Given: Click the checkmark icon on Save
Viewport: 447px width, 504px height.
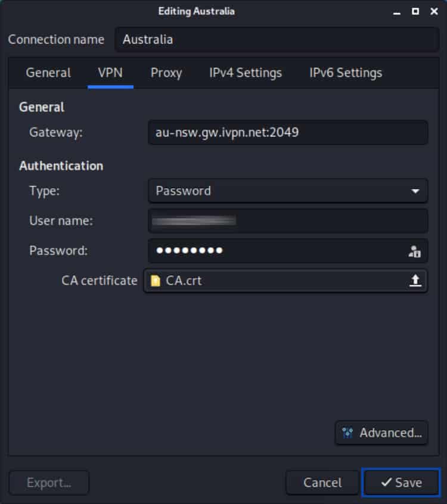Looking at the screenshot, I should pyautogui.click(x=386, y=482).
